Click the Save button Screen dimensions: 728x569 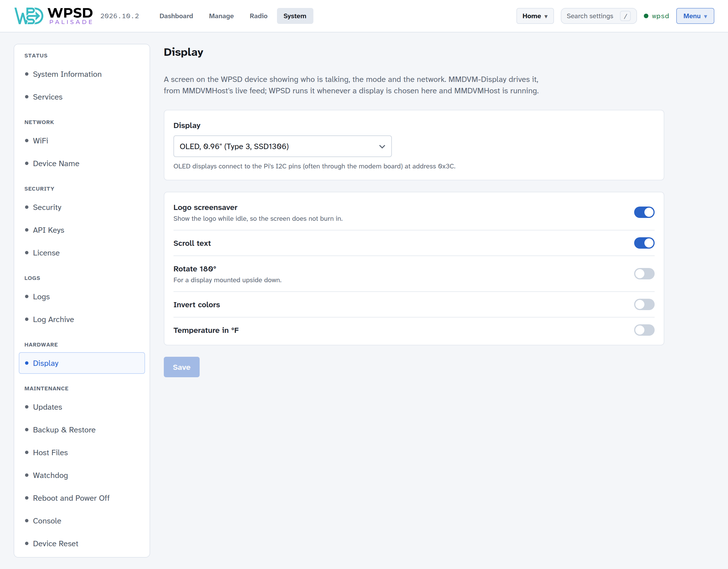click(181, 367)
